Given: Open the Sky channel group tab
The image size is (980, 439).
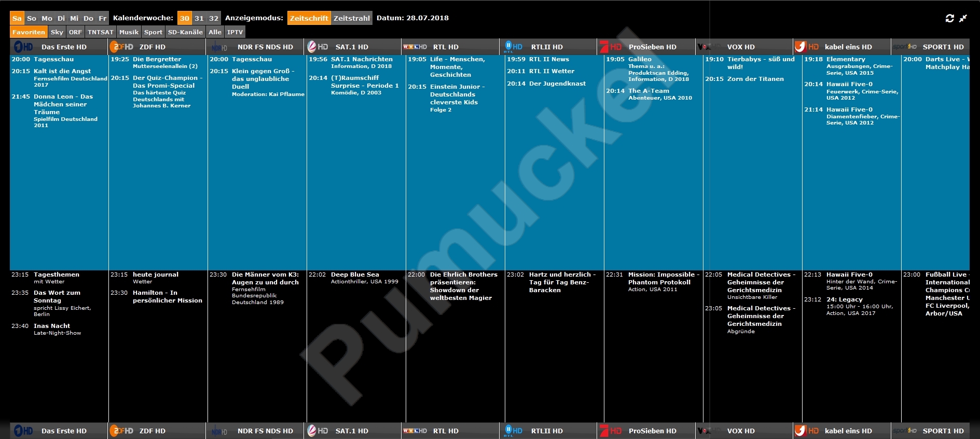Looking at the screenshot, I should pos(57,32).
